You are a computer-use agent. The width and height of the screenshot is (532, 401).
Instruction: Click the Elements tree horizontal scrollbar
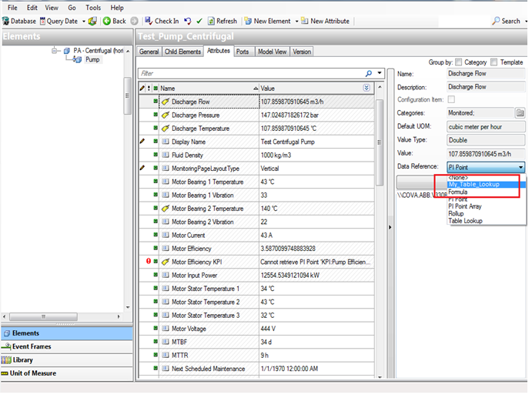(x=43, y=316)
